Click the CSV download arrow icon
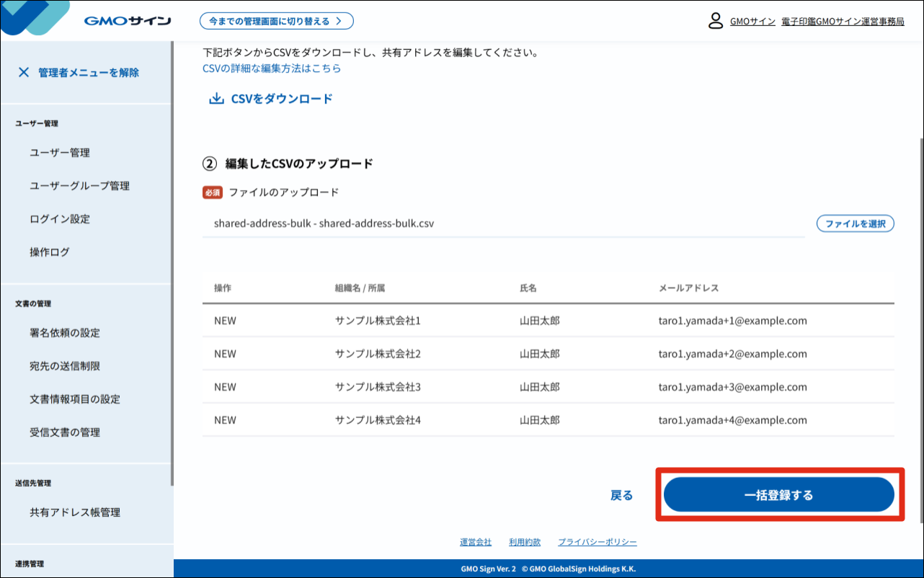Image resolution: width=924 pixels, height=578 pixels. (x=216, y=99)
